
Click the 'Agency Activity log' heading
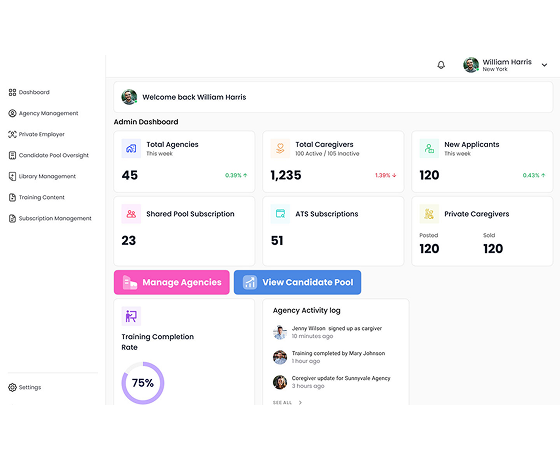tap(306, 310)
